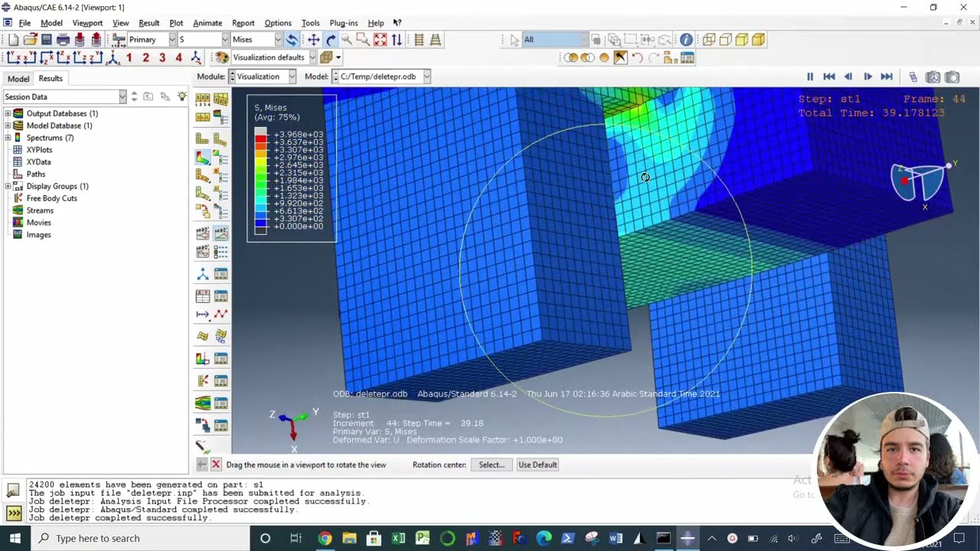Click the Cycle Views arrows icon
The image size is (980, 551).
tap(397, 40)
